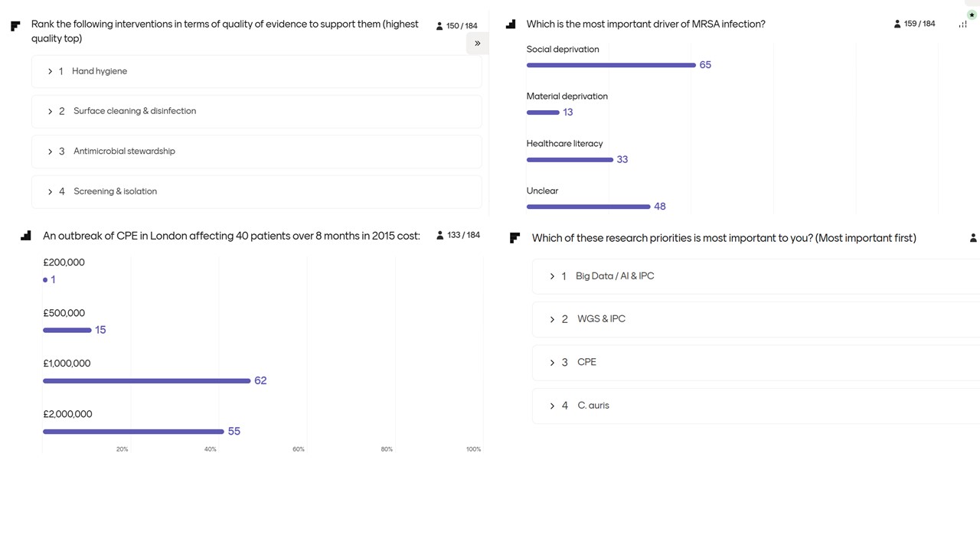Click the double chevron collapse button
The width and height of the screenshot is (980, 551).
point(477,44)
